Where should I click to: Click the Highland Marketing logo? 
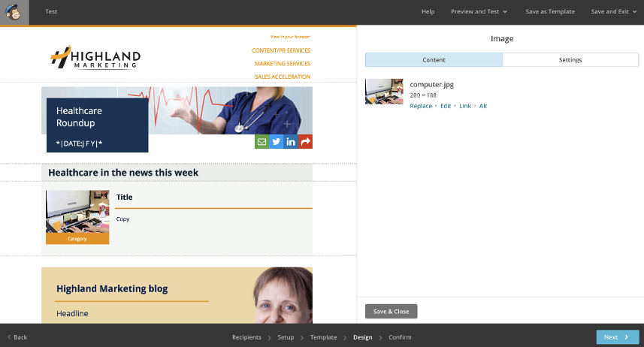[95, 57]
